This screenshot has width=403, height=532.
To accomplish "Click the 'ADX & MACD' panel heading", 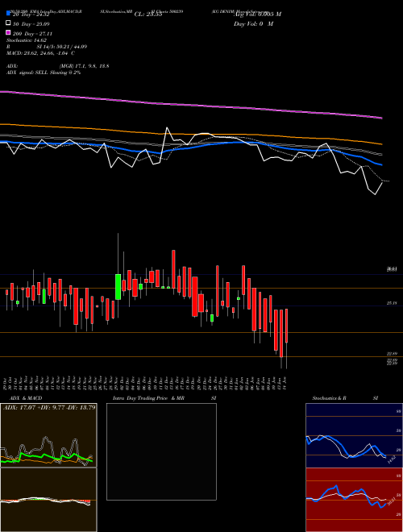I will tap(26, 398).
